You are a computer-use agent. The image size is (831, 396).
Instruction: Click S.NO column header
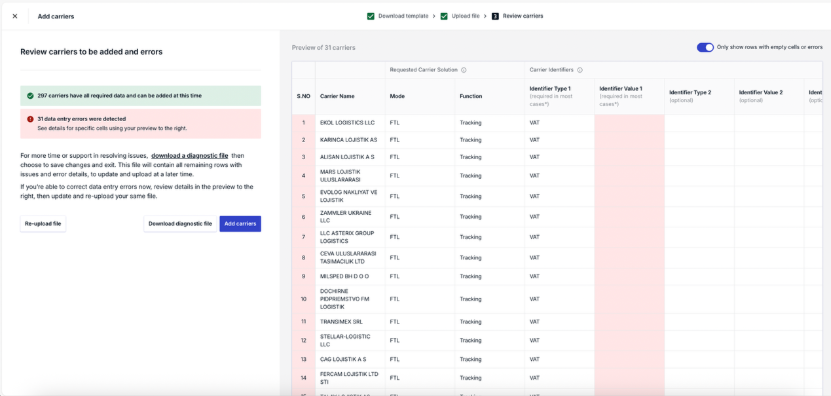click(303, 96)
